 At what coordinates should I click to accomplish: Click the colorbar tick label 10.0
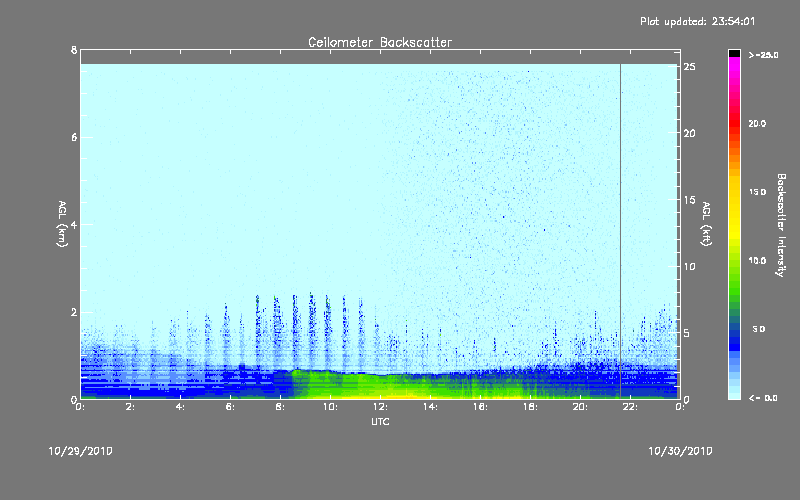point(757,260)
